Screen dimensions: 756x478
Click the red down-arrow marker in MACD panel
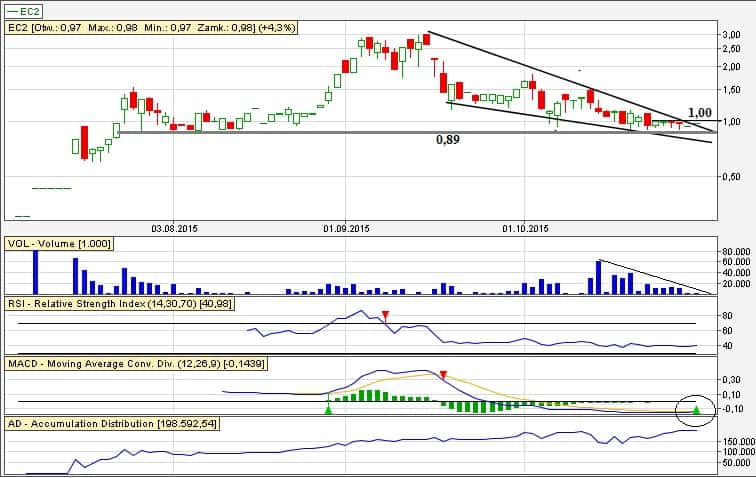443,374
